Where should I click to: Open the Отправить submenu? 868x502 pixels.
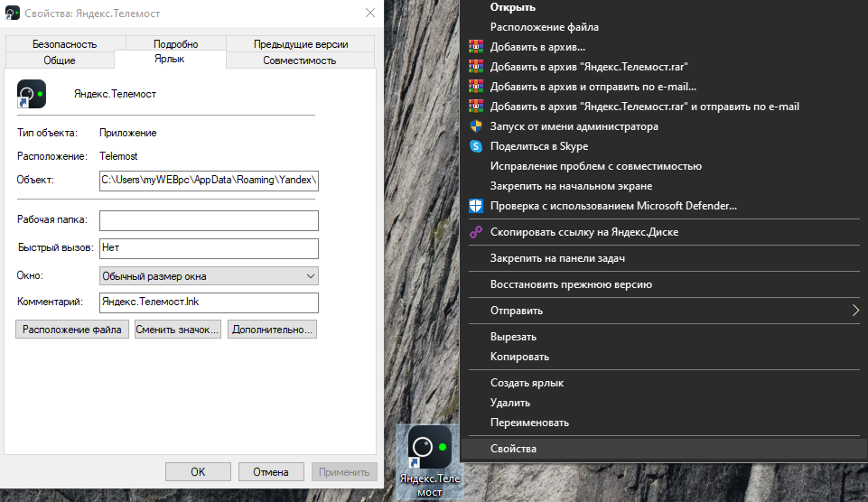[663, 311]
